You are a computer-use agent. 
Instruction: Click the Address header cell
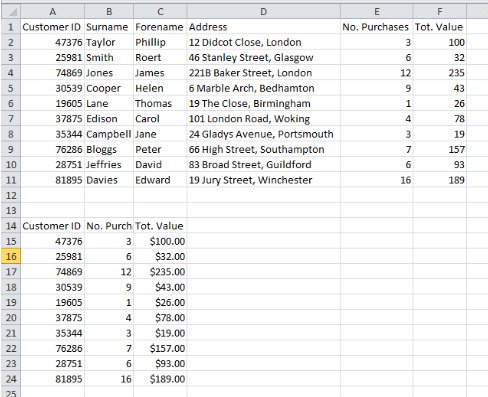263,27
